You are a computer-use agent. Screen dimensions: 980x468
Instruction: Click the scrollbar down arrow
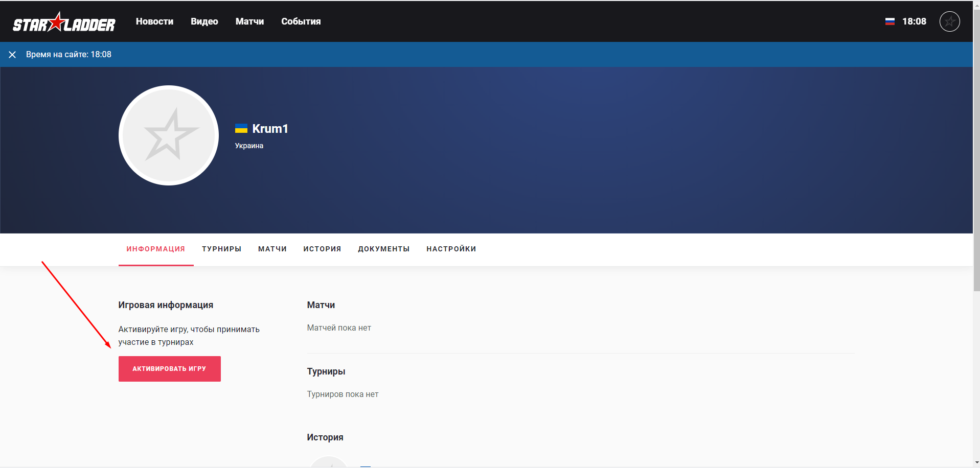976,463
